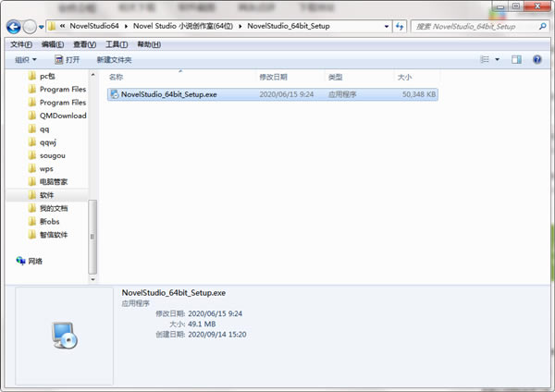555x392 pixels.
Task: Open recent locations dropdown beside forward arrow
Action: 42,27
